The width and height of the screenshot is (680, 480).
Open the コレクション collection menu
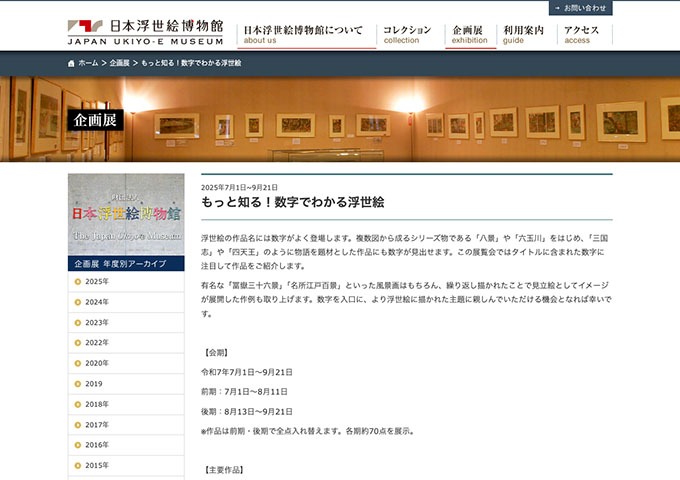click(407, 35)
